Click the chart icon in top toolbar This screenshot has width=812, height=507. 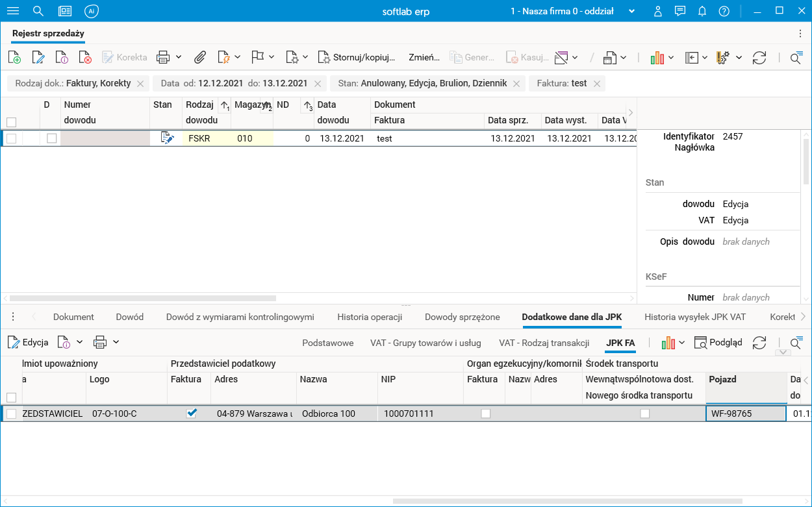point(657,58)
